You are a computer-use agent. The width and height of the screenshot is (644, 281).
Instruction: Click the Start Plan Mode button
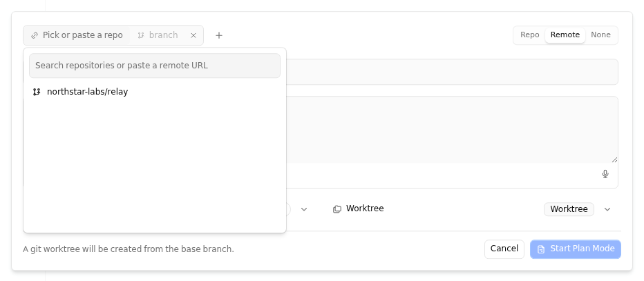pyautogui.click(x=576, y=249)
